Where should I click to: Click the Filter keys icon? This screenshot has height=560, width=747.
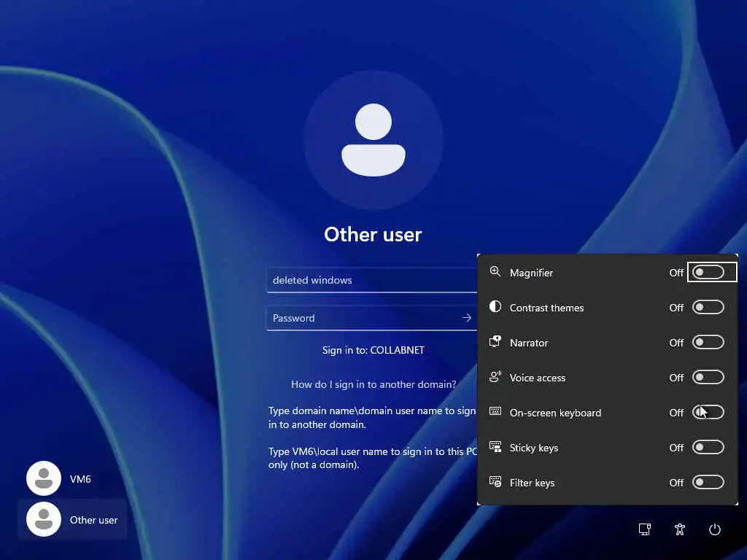tap(495, 482)
